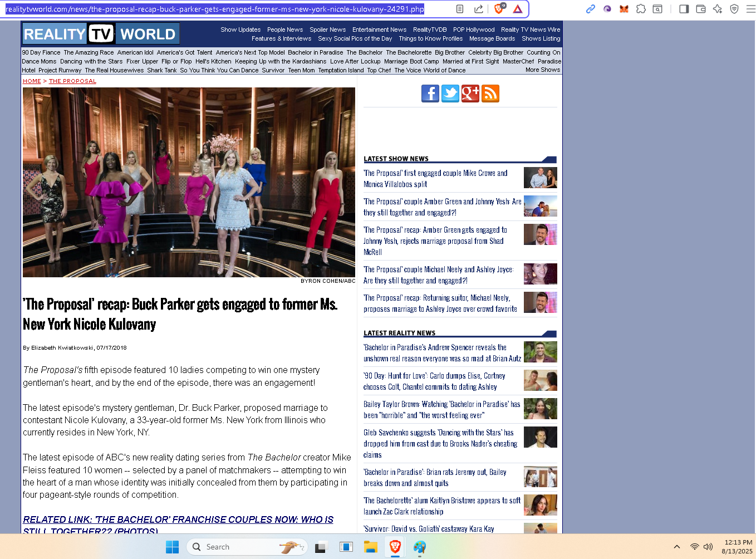
Task: Open Amber Green and Johnny Yesh couple story
Action: 443,207
